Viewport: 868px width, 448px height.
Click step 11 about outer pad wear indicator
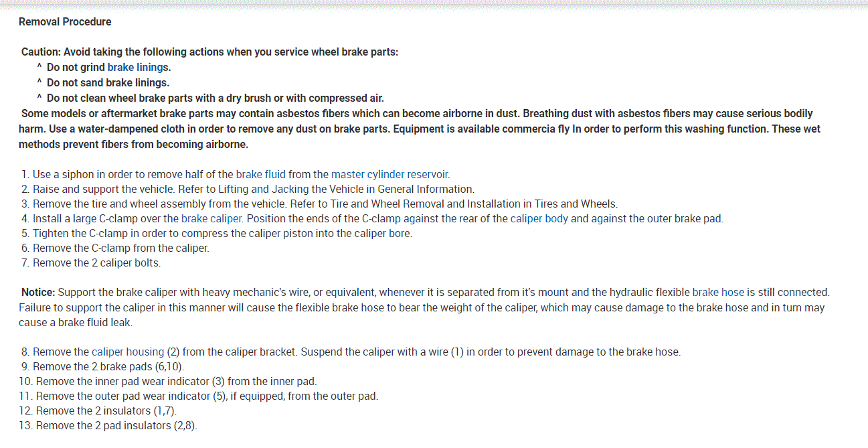pyautogui.click(x=207, y=396)
